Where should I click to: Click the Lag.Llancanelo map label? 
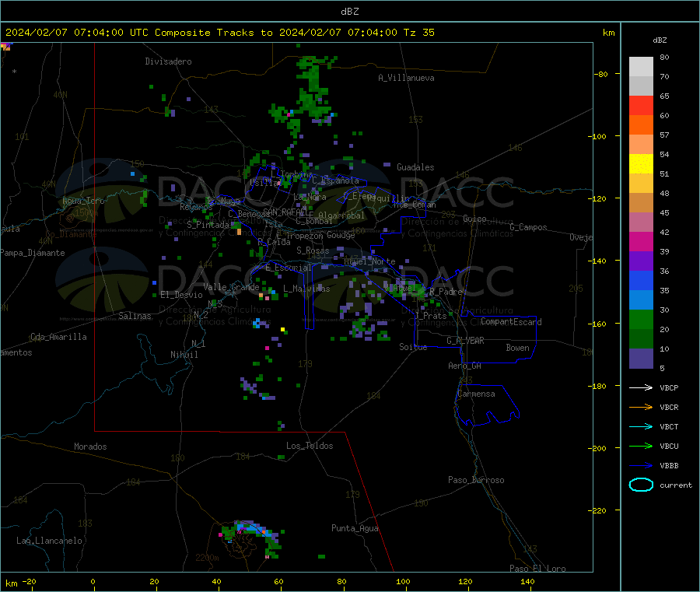(x=49, y=541)
